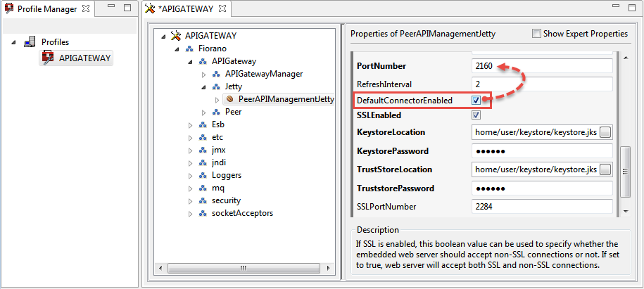The width and height of the screenshot is (644, 289).
Task: Click the PeerAPIManagementJetty component icon
Action: coord(229,99)
